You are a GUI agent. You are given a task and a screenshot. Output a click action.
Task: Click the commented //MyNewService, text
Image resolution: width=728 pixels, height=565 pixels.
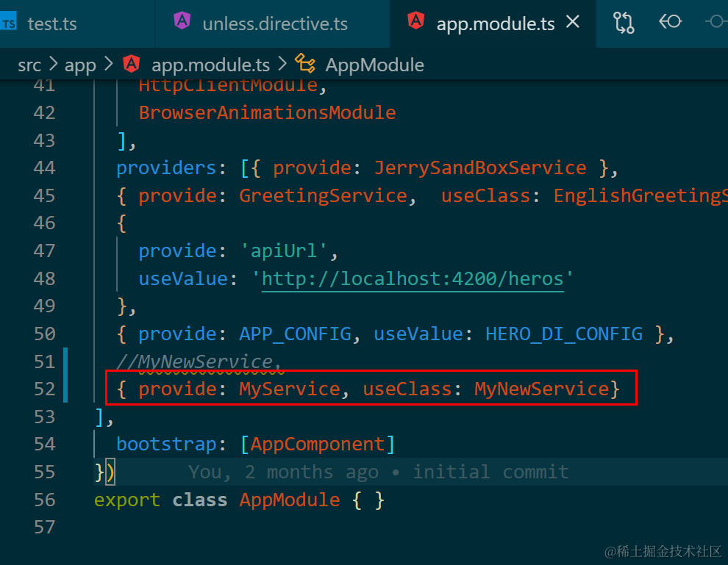199,361
